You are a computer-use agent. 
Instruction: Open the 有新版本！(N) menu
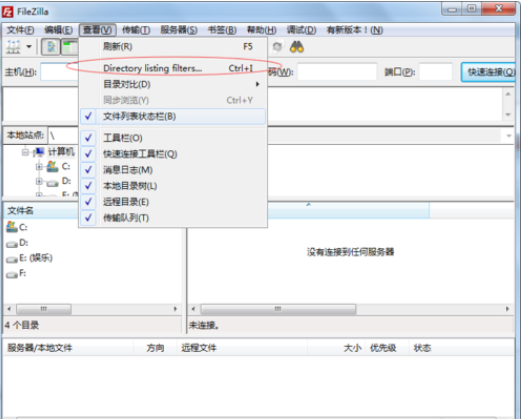point(355,30)
